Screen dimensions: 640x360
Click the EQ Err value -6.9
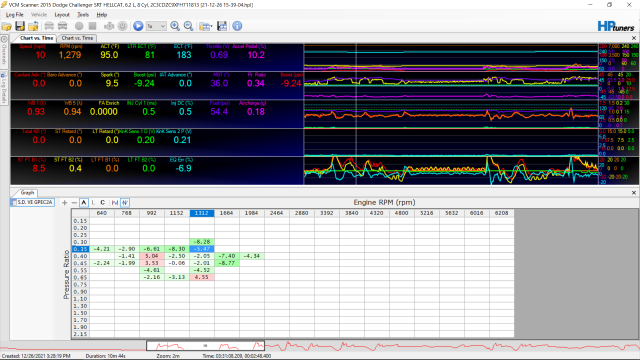[183, 169]
